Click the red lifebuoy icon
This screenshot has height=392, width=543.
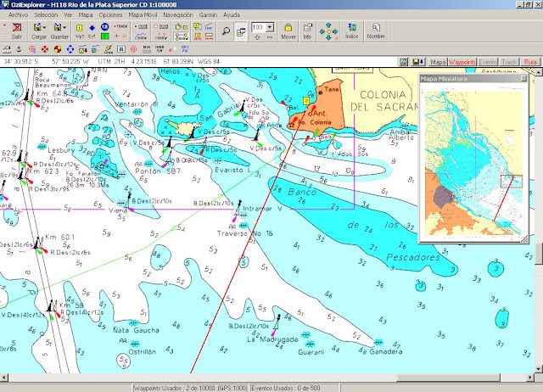(x=45, y=49)
